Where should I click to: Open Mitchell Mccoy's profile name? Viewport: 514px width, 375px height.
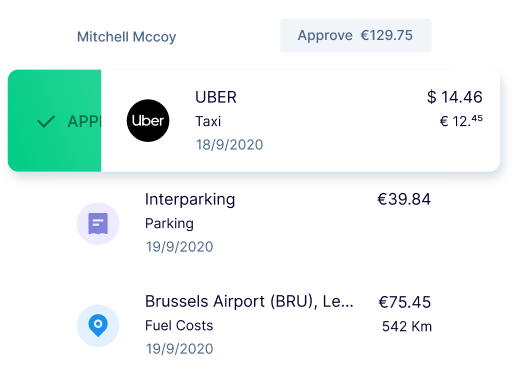[126, 37]
